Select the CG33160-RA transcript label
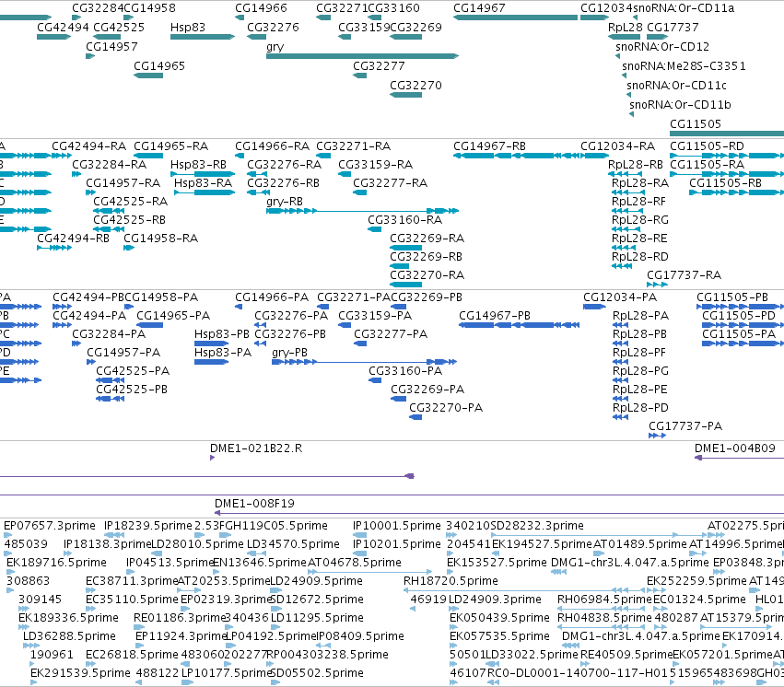Viewport: 784px width, 687px height. coord(405,220)
